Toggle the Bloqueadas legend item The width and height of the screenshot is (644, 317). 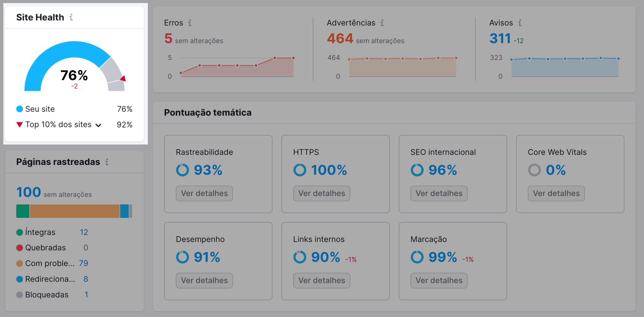(47, 294)
